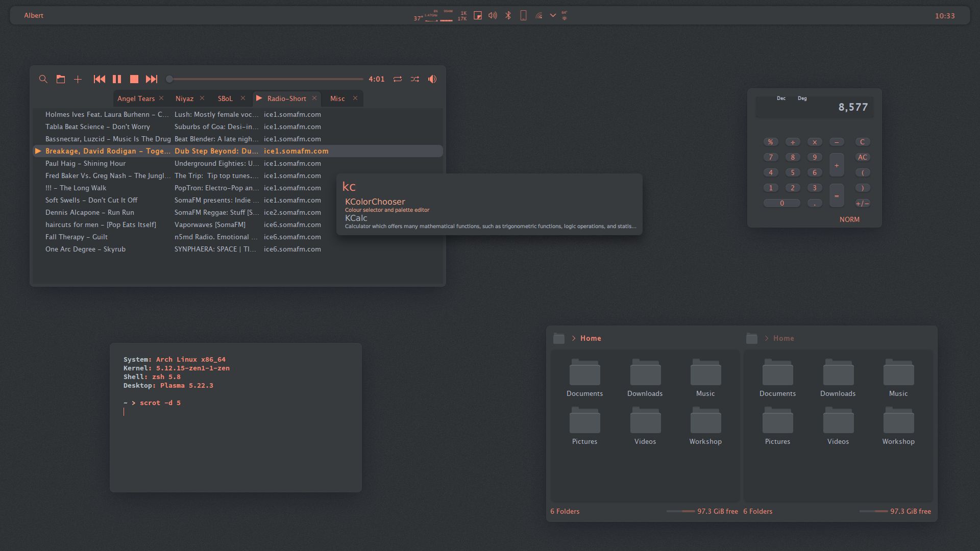Click the breadcrumb arrow before Home in right pane
The image size is (980, 551).
coord(766,338)
